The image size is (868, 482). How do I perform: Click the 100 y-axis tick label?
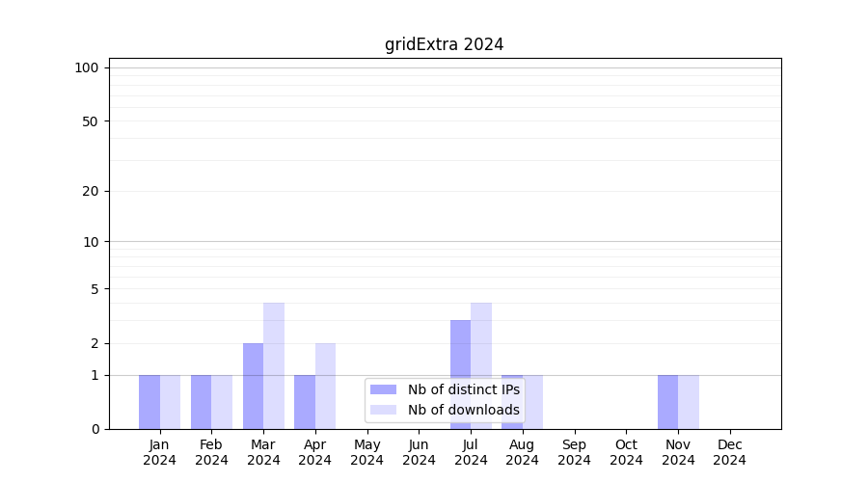click(87, 67)
